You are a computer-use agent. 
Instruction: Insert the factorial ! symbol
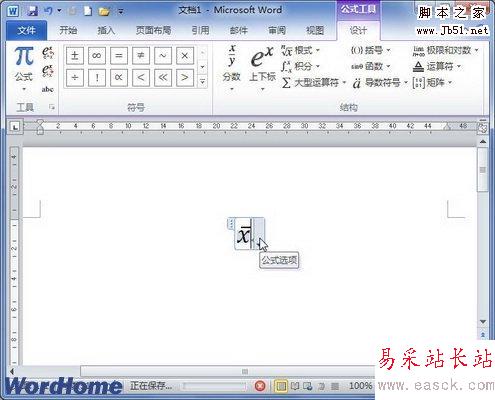[97, 78]
